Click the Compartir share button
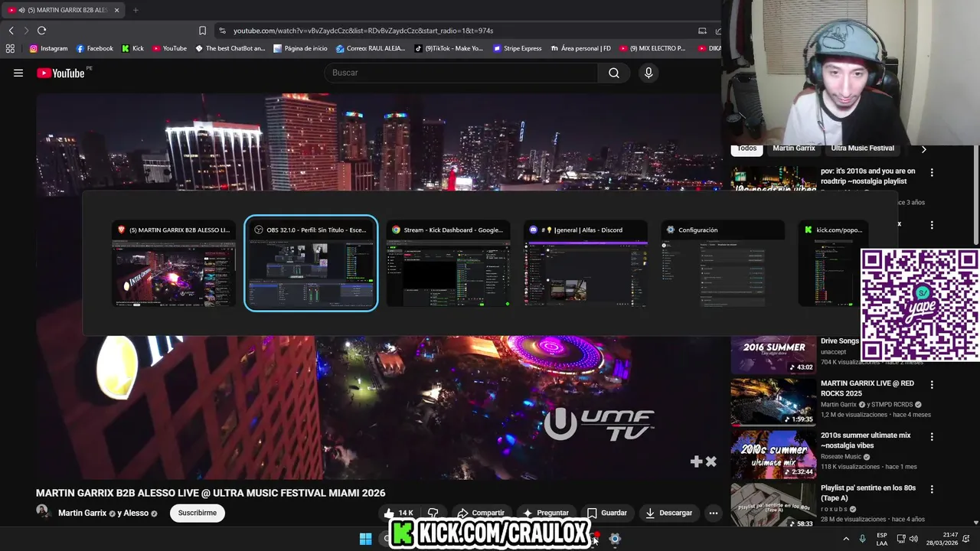This screenshot has width=980, height=551. point(481,513)
